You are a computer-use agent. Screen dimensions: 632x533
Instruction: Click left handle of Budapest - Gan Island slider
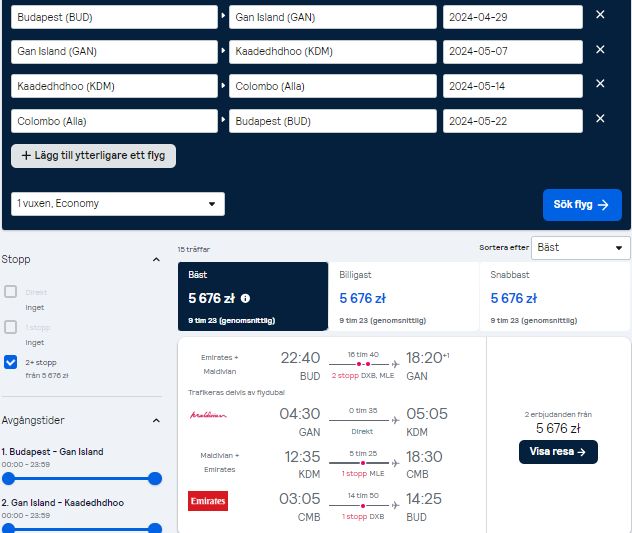tap(8, 479)
